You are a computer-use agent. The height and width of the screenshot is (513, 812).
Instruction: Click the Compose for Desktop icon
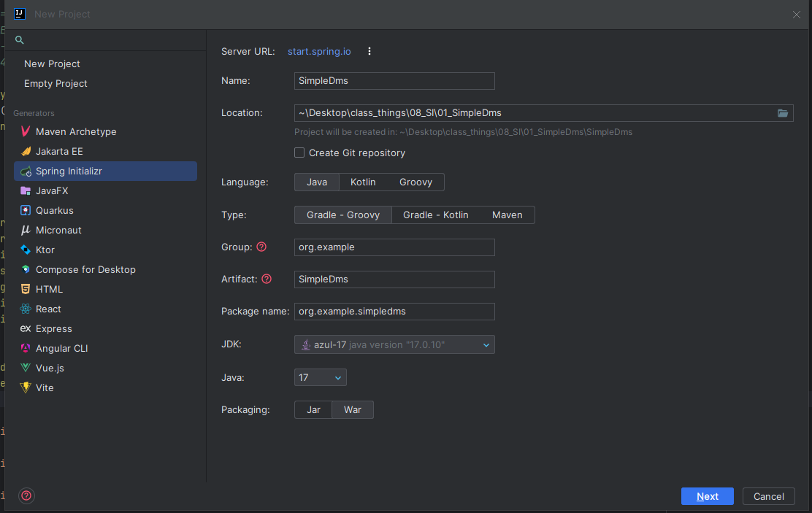(x=26, y=269)
